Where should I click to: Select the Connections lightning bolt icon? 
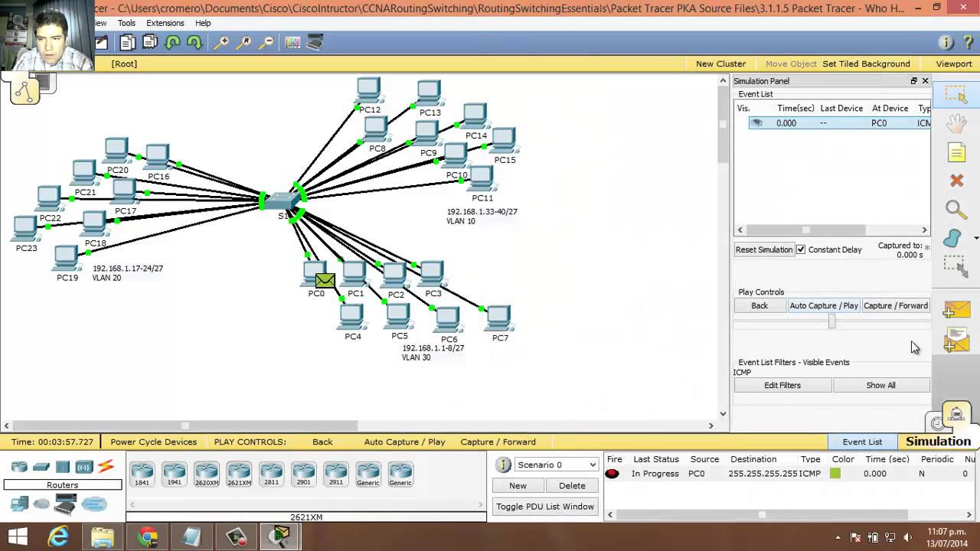106,466
